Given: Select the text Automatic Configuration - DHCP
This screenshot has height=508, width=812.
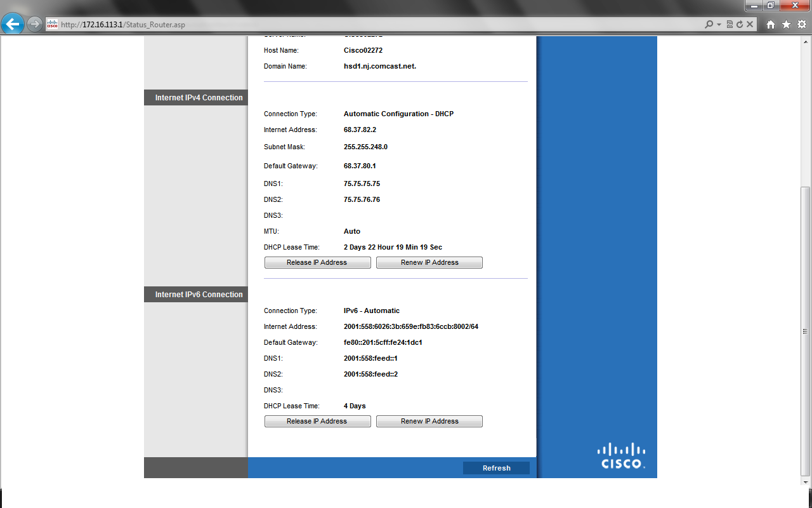Looking at the screenshot, I should (398, 114).
